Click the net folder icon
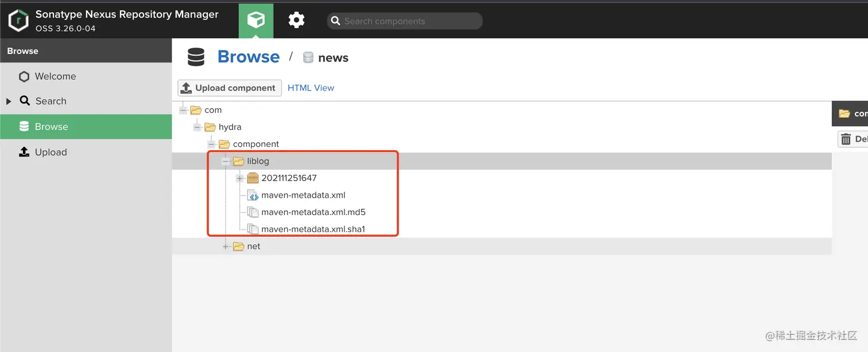The height and width of the screenshot is (352, 868). pos(238,247)
